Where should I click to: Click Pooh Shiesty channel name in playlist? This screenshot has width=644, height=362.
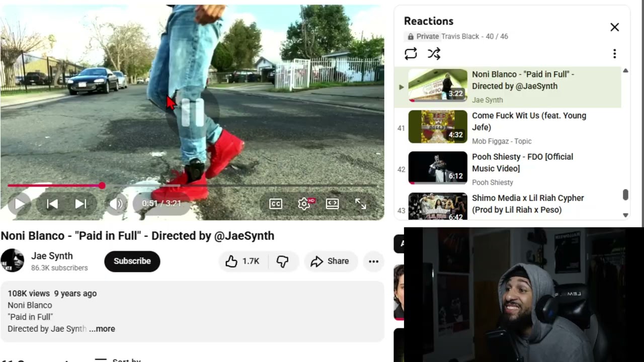[x=493, y=183]
